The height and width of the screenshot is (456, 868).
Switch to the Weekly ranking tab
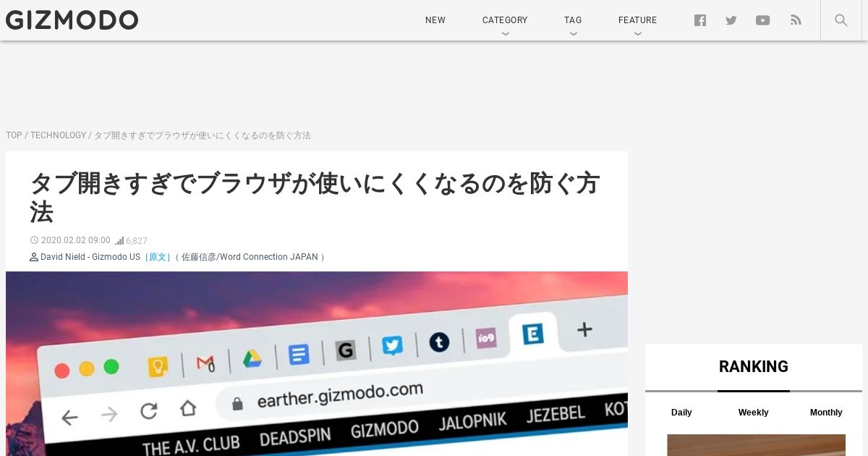(x=753, y=413)
